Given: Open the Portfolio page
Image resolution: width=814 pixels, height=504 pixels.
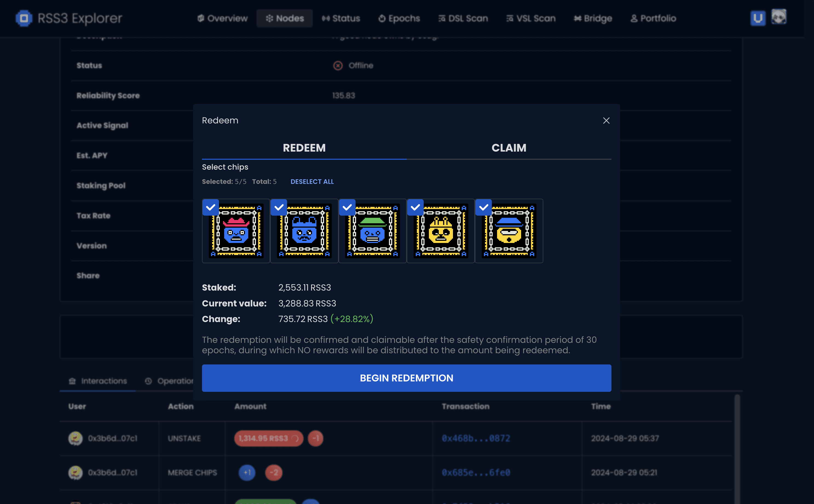Looking at the screenshot, I should (x=653, y=18).
